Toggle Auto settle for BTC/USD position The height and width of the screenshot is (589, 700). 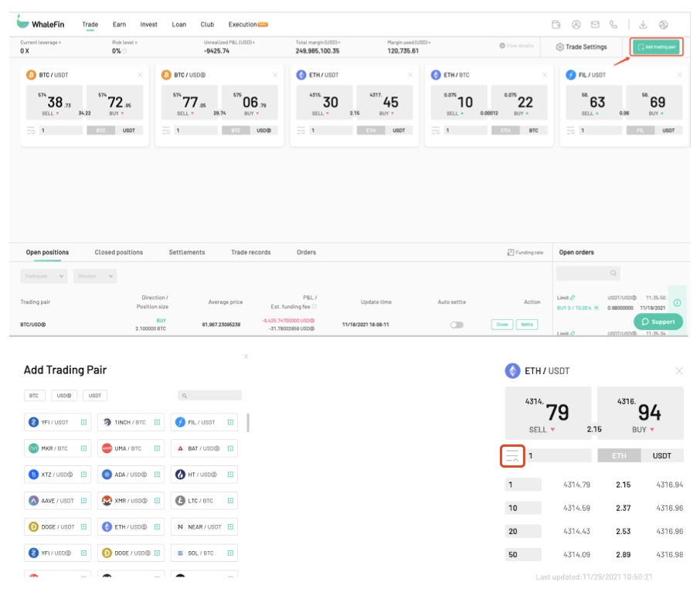pyautogui.click(x=457, y=325)
